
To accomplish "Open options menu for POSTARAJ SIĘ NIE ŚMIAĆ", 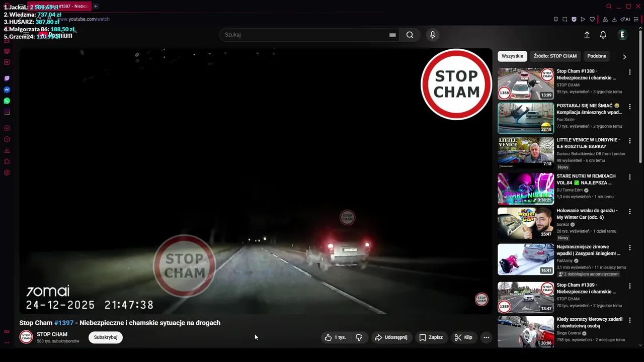I will [629, 107].
